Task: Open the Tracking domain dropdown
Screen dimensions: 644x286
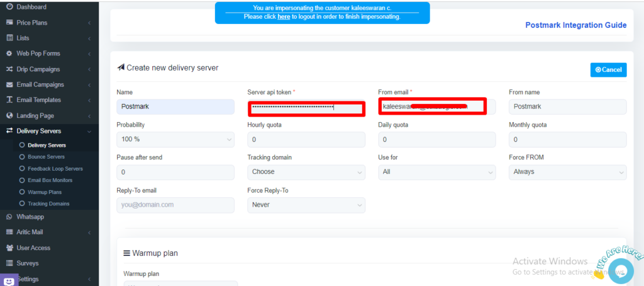Action: (x=306, y=172)
